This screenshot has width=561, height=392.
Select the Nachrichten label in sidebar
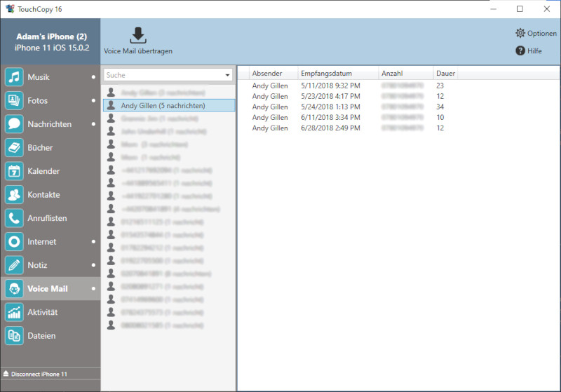[x=49, y=124]
